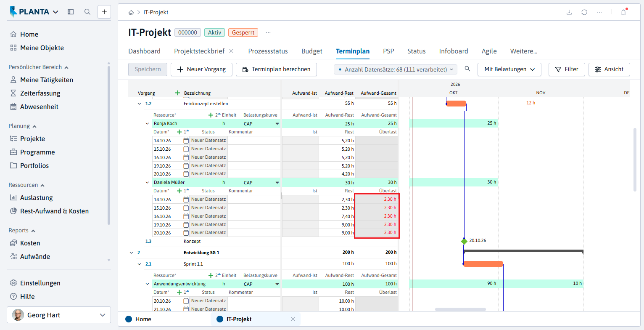Collapse the Ronja Koch resource row

tap(147, 124)
